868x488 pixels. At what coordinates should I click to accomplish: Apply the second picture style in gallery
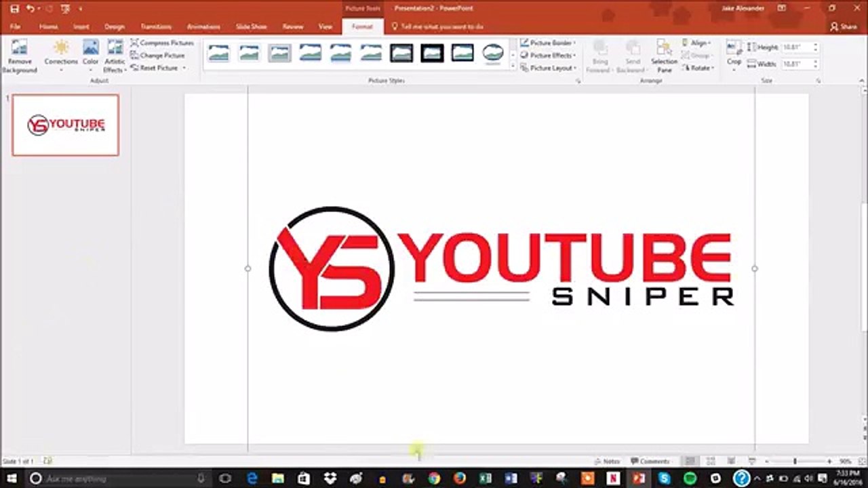(x=249, y=52)
